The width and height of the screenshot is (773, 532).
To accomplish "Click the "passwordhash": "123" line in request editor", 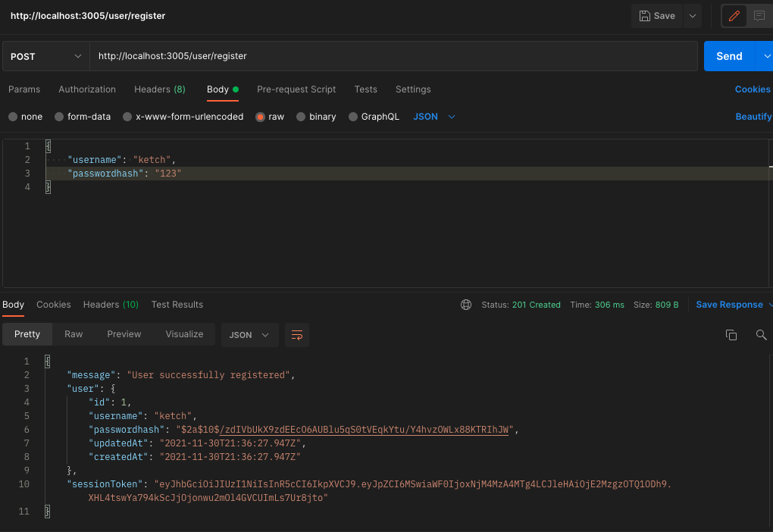I will point(124,174).
